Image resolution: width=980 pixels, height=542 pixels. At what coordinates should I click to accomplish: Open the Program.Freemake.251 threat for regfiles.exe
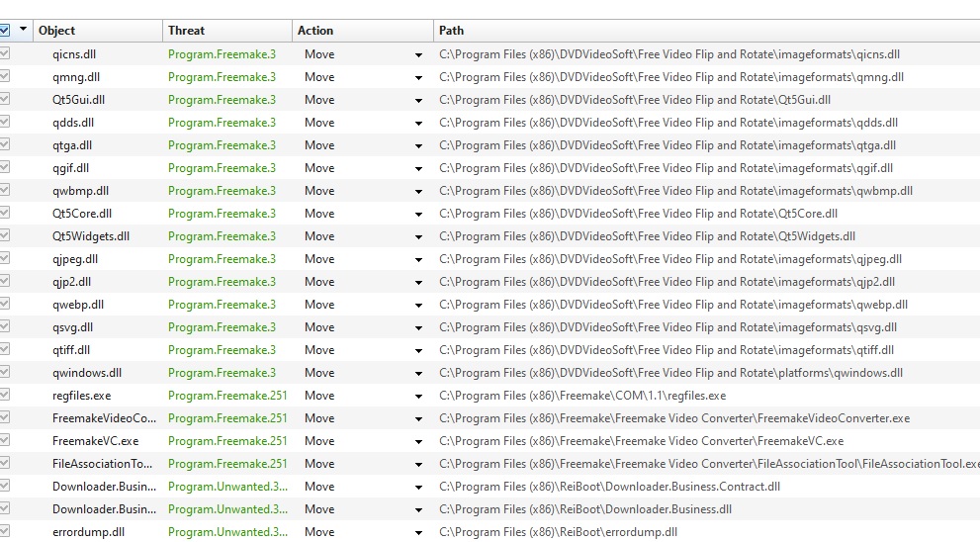coord(227,396)
